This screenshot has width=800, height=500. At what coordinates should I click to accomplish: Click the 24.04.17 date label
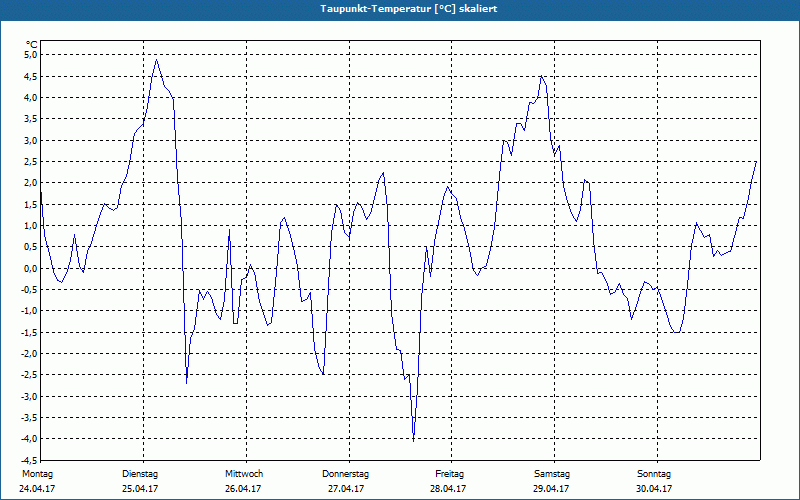37,489
